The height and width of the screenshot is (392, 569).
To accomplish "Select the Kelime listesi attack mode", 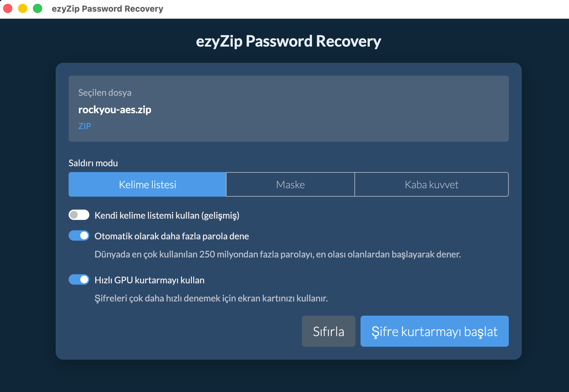I will pos(147,184).
